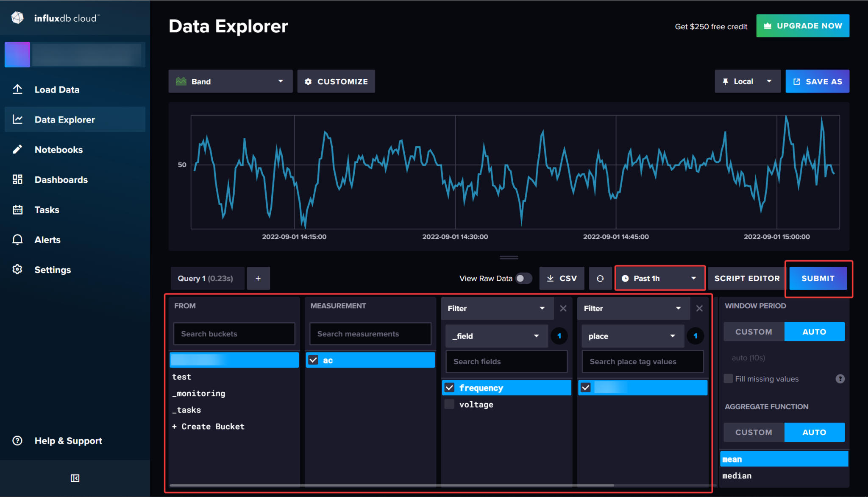Click the InfluxDB Cloud logo
Viewport: 868px width, 497px height.
(55, 17)
